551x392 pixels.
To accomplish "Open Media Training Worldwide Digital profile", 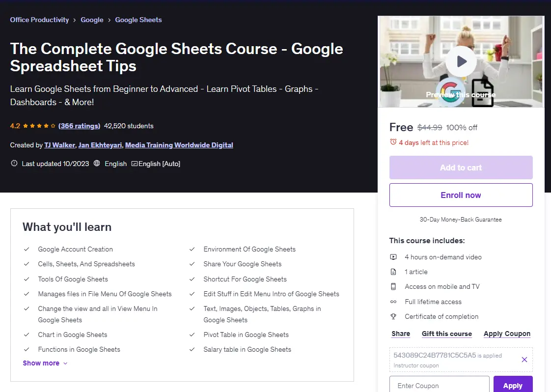I will (x=179, y=145).
